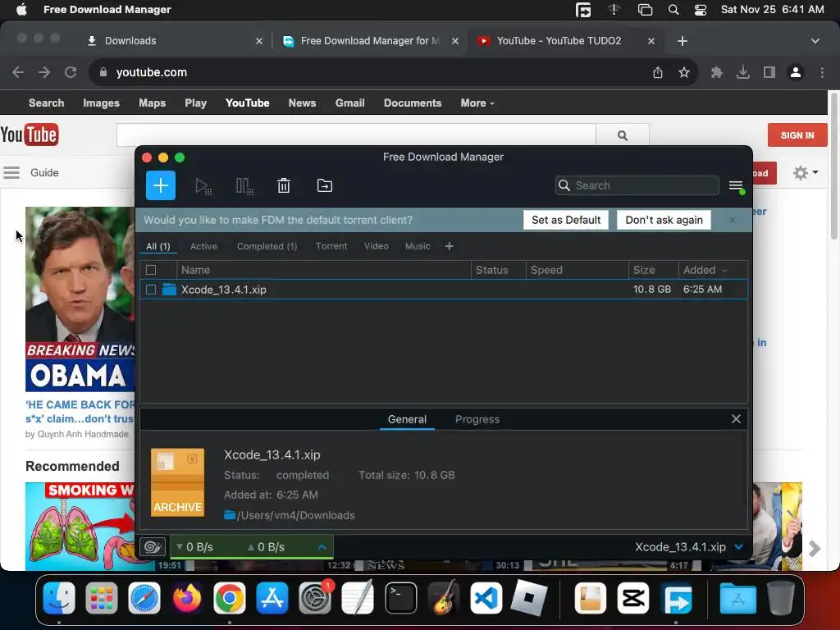The width and height of the screenshot is (840, 630).
Task: Open Firefox from the dock
Action: click(186, 598)
